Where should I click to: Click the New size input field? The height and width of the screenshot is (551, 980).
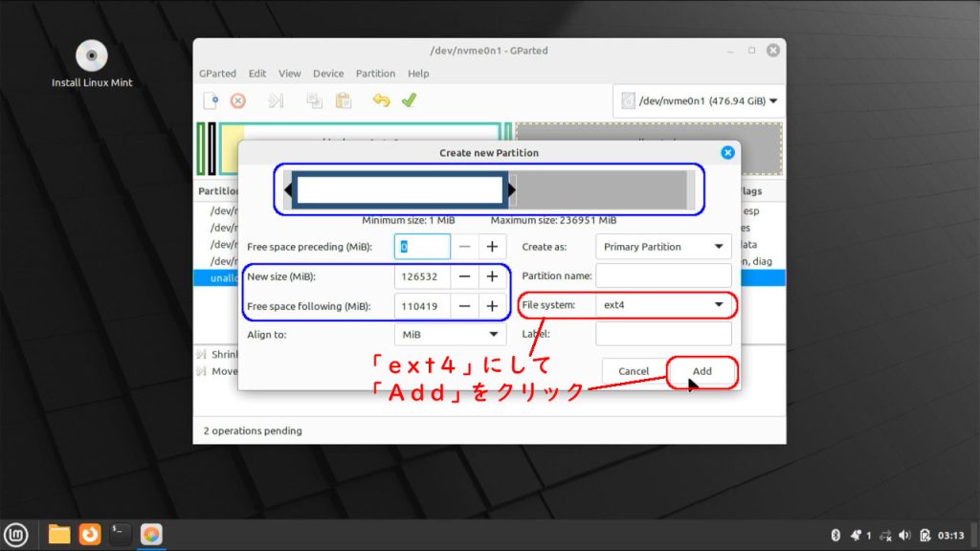(x=422, y=276)
